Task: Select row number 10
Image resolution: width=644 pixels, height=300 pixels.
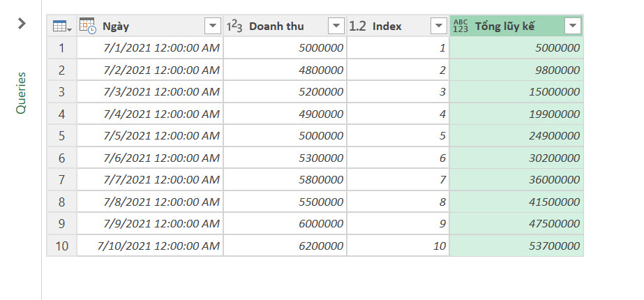Action: [x=61, y=246]
